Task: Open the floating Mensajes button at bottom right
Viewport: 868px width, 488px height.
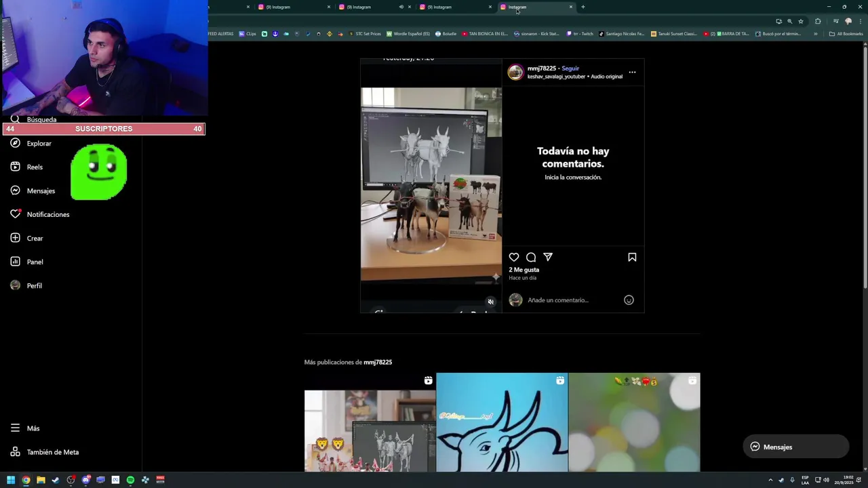Action: (796, 447)
